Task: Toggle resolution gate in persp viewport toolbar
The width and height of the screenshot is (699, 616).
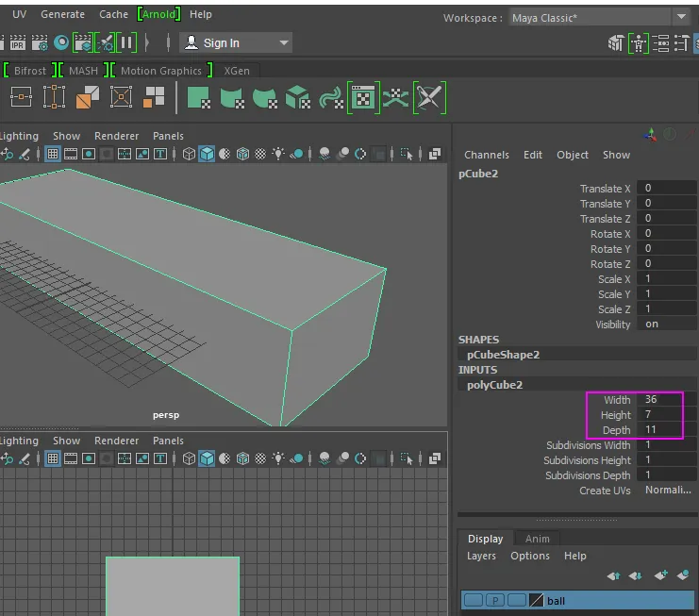Action: click(x=89, y=154)
